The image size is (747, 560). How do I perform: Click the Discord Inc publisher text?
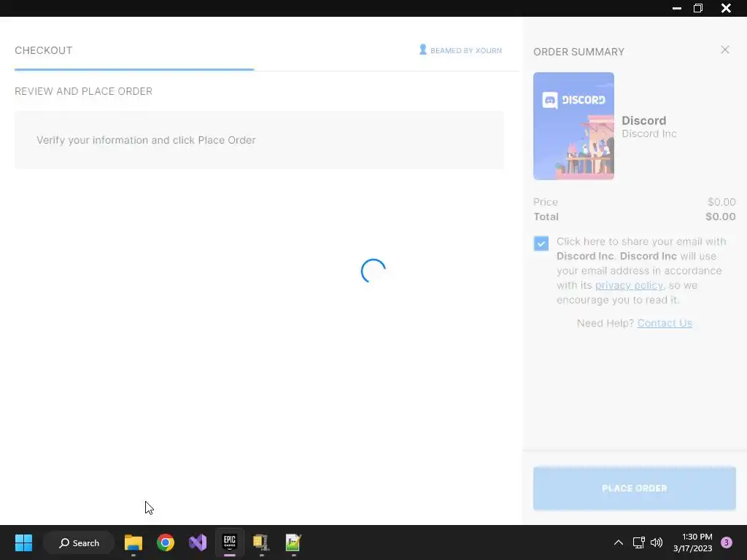[649, 134]
